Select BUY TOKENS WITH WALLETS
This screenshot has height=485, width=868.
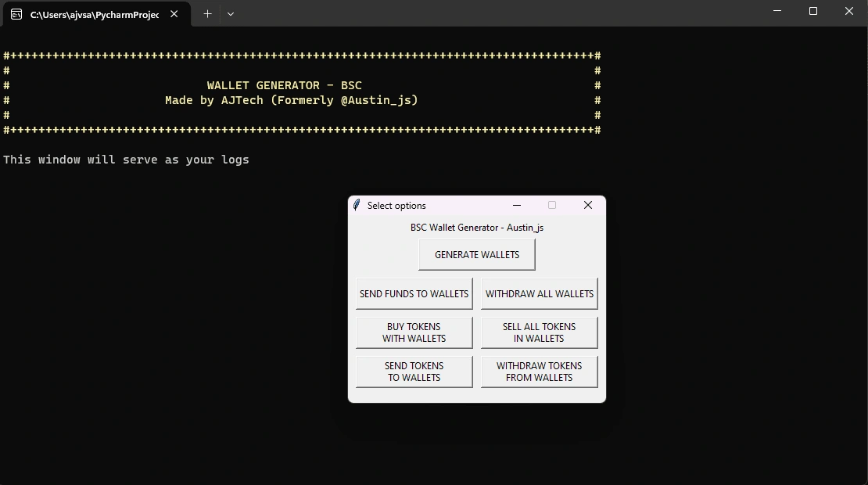(x=414, y=333)
